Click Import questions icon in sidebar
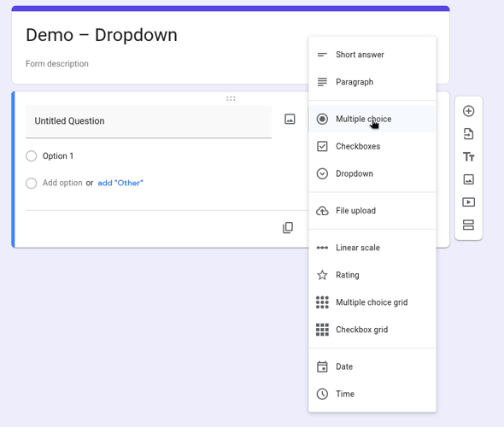The image size is (504, 427). 468,134
